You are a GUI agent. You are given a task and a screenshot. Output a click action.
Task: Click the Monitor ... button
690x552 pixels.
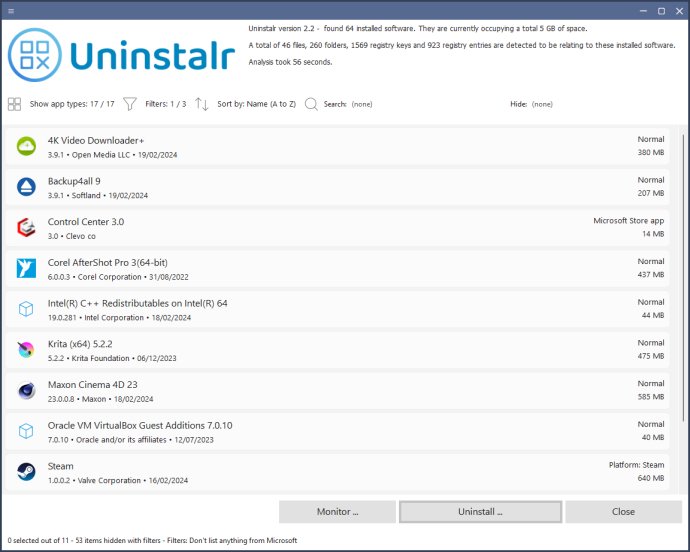(338, 512)
